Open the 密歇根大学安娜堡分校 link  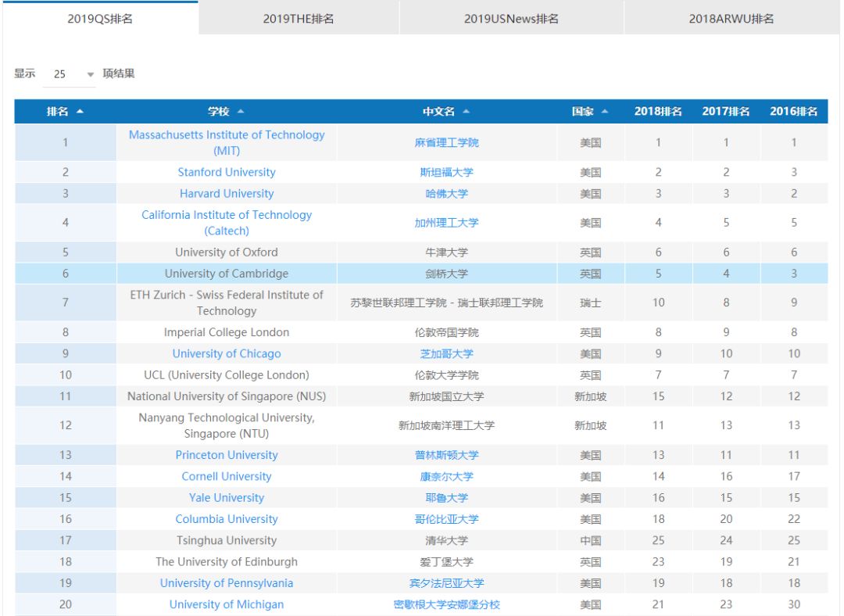pos(447,605)
